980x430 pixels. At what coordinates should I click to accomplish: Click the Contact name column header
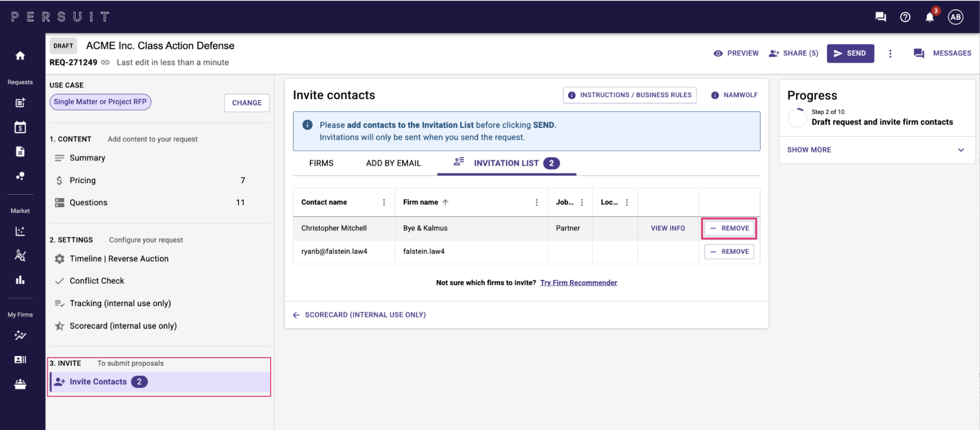pyautogui.click(x=324, y=202)
